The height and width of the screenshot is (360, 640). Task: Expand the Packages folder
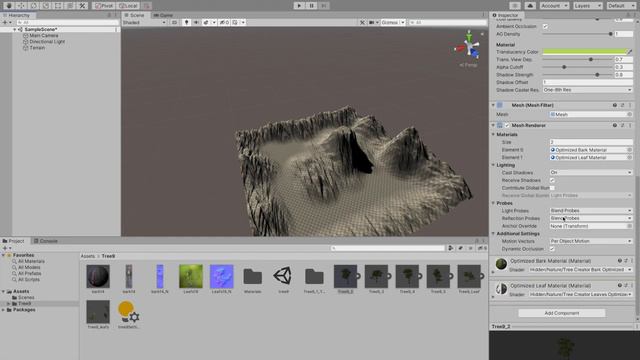pyautogui.click(x=4, y=310)
